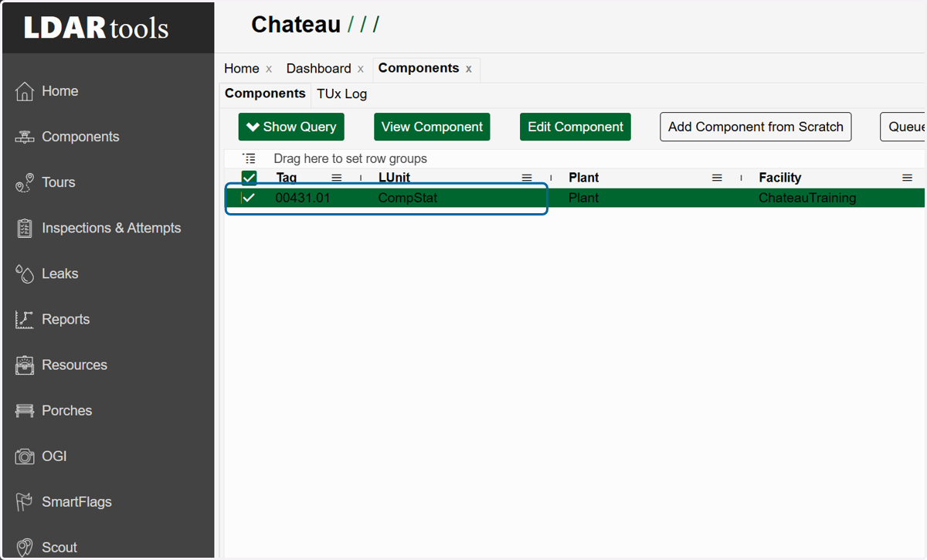Viewport: 927px width, 560px height.
Task: Click the Chateau heading text
Action: (x=296, y=25)
